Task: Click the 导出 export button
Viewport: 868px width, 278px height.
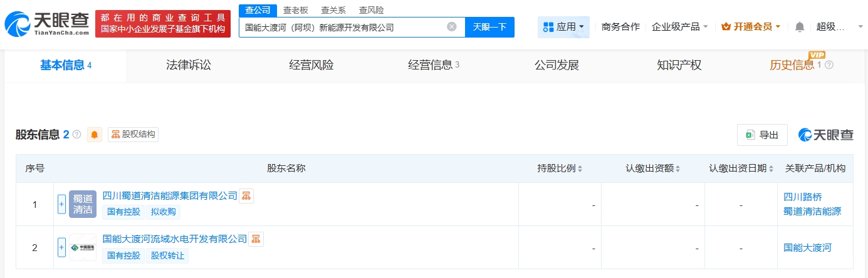Action: click(762, 135)
